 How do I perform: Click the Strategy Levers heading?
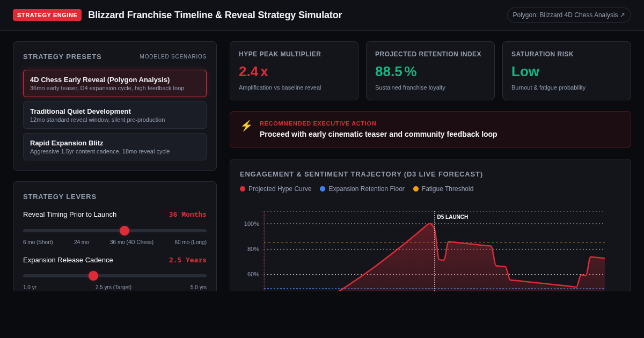60,196
